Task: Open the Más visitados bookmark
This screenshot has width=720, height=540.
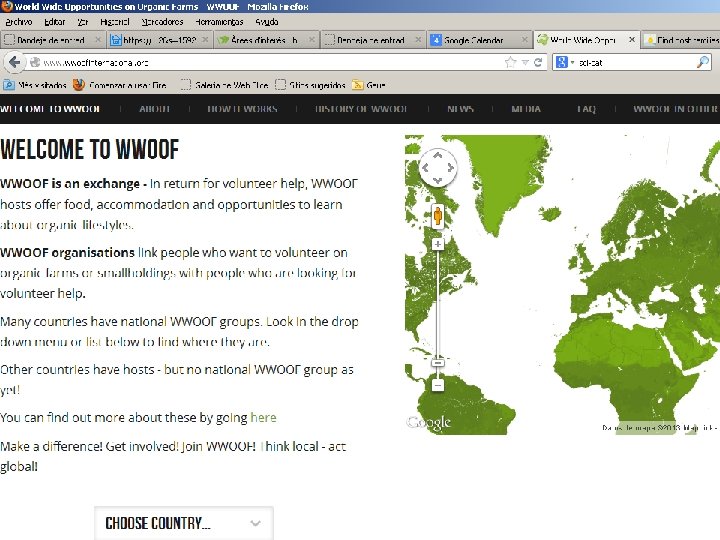Action: pyautogui.click(x=35, y=85)
